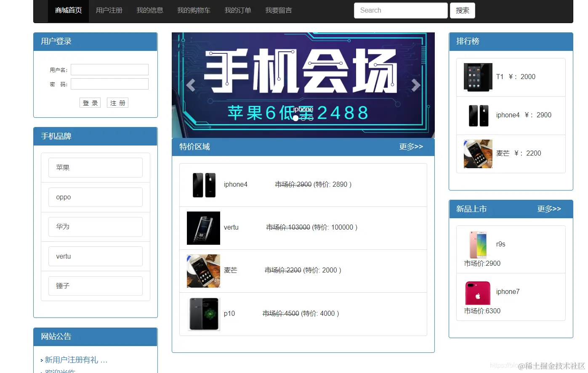Select the 苹果 brand
588x373 pixels.
[96, 167]
